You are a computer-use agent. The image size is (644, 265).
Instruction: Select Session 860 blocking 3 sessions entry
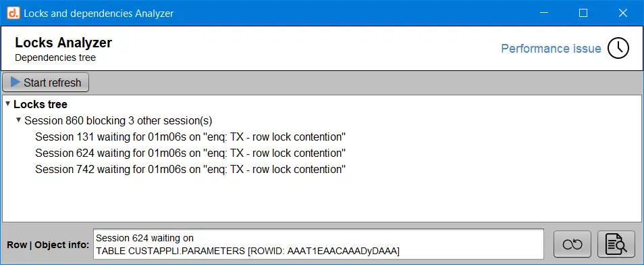[118, 120]
